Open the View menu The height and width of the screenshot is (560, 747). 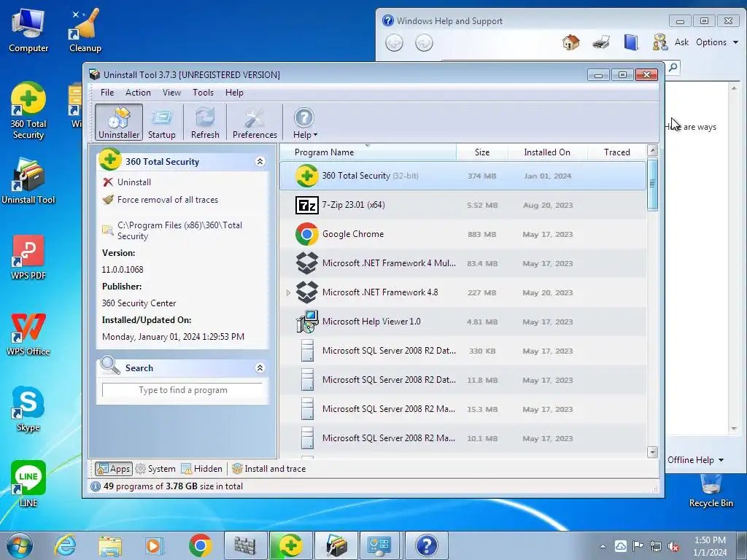[x=171, y=93]
